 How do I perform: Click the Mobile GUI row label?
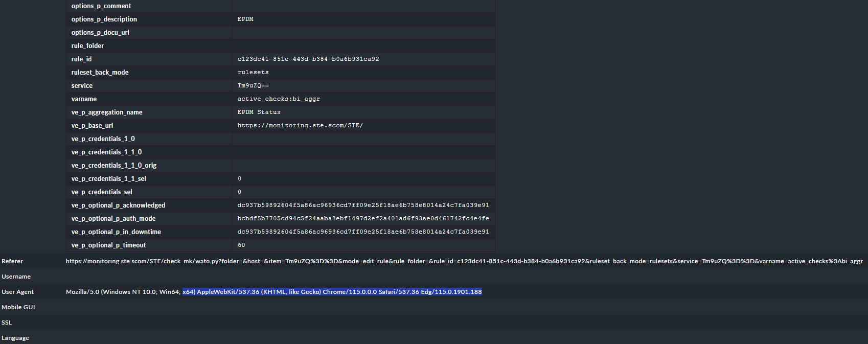[x=18, y=307]
